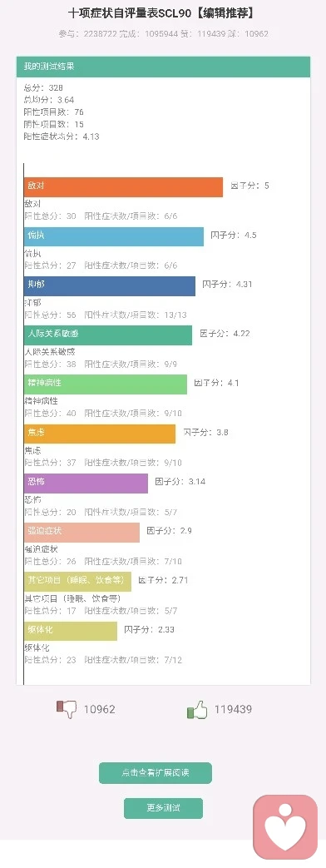Image resolution: width=326 pixels, height=868 pixels.
Task: Select the teal 人际关系敏感 bar
Action: pos(108,335)
